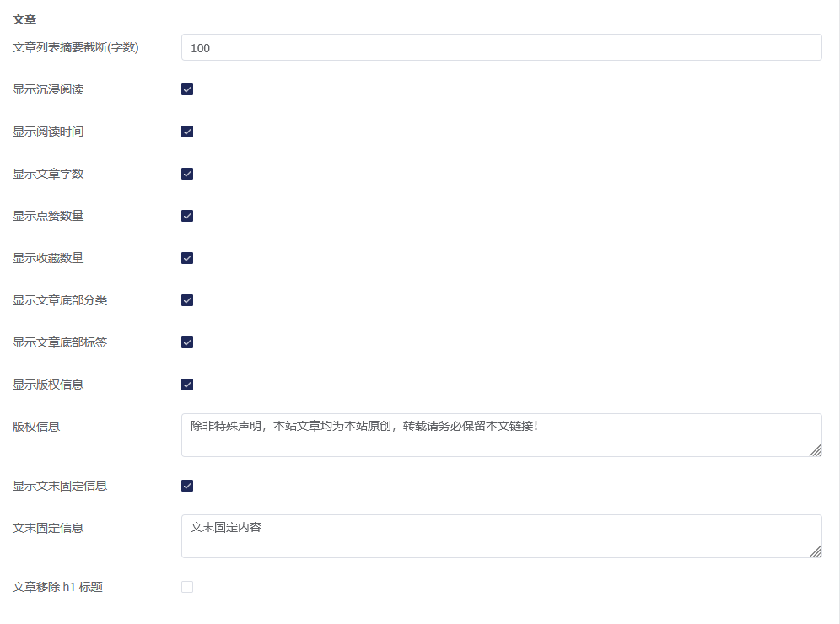Disable 显示文章底部标签 checkbox

click(187, 342)
